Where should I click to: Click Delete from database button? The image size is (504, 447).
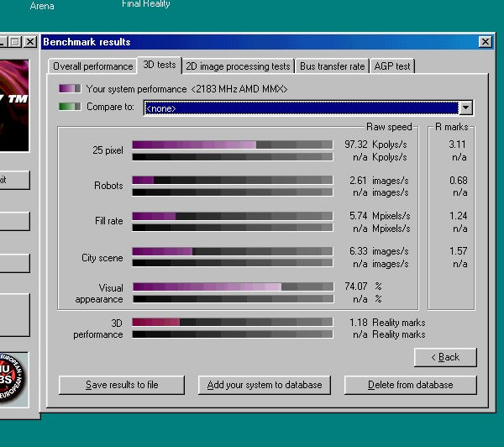(x=411, y=385)
